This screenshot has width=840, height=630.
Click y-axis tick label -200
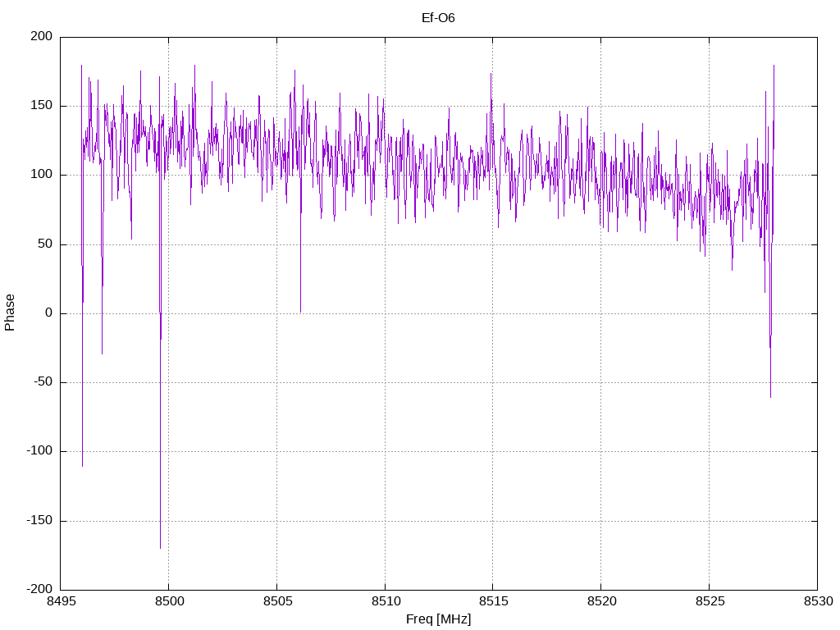[x=39, y=589]
